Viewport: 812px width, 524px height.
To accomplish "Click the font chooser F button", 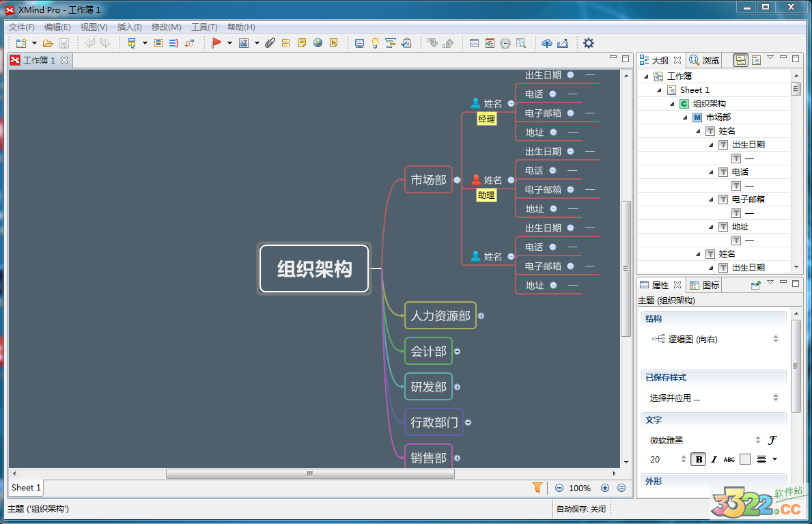I will [772, 440].
